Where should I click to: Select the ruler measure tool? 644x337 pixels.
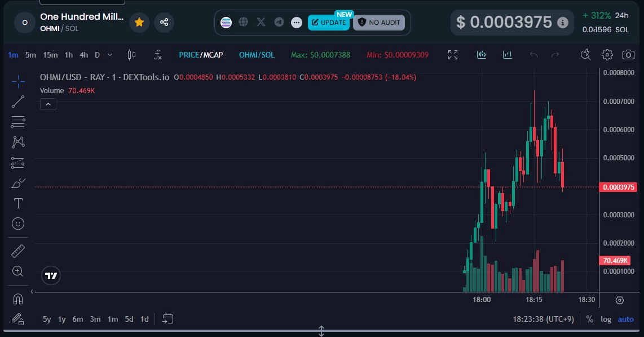click(18, 251)
